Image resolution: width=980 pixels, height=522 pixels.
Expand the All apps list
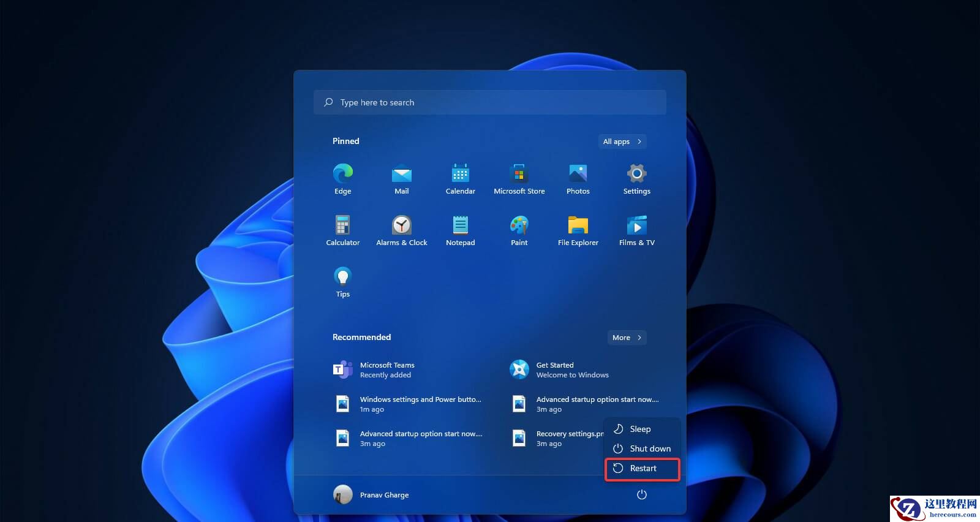click(622, 142)
